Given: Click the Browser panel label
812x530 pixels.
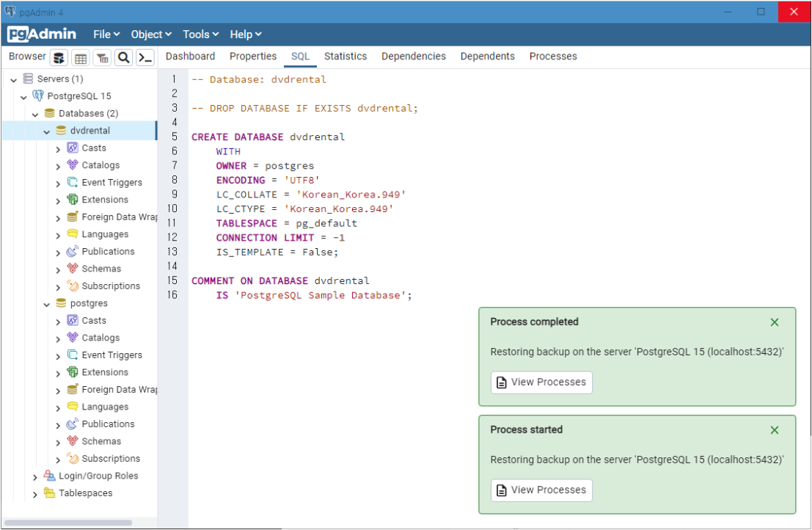Looking at the screenshot, I should (27, 57).
